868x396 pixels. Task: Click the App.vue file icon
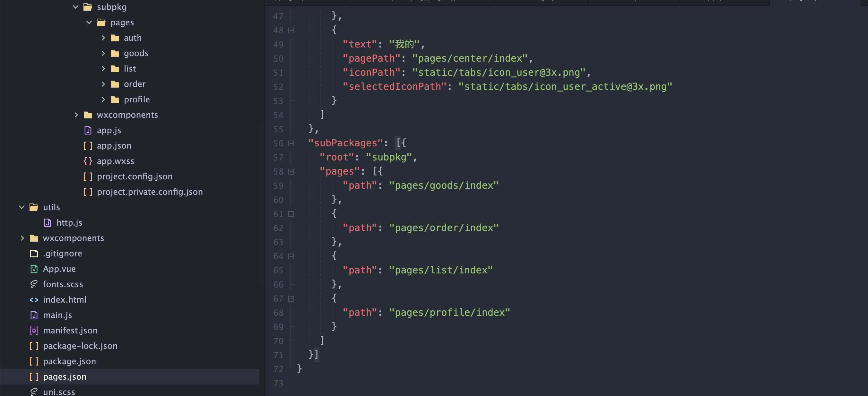[34, 269]
